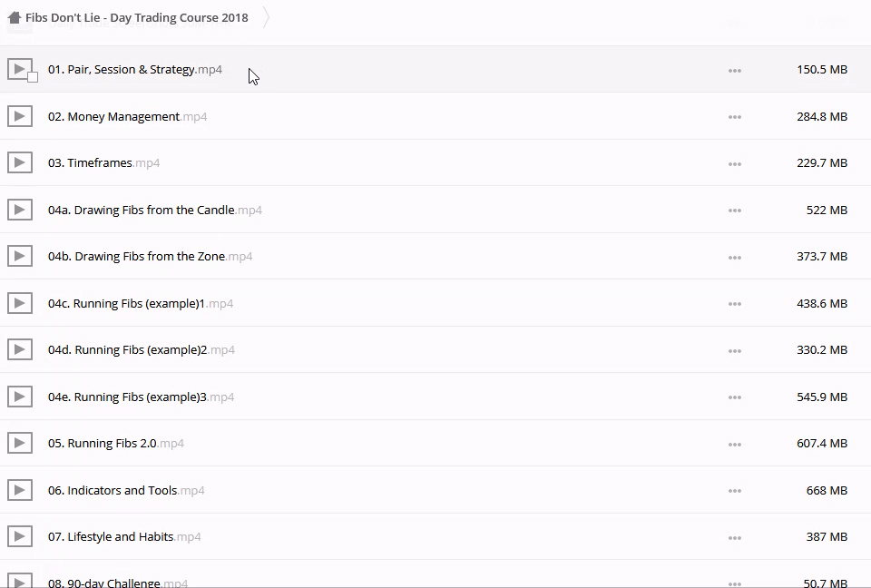Viewport: 871px width, 588px height.
Task: Click the video icon for 02. Money Management
Action: coord(20,116)
